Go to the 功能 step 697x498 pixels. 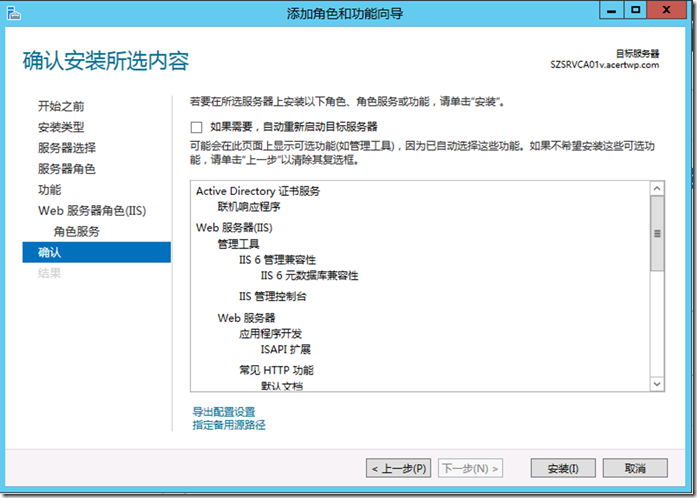(x=49, y=190)
